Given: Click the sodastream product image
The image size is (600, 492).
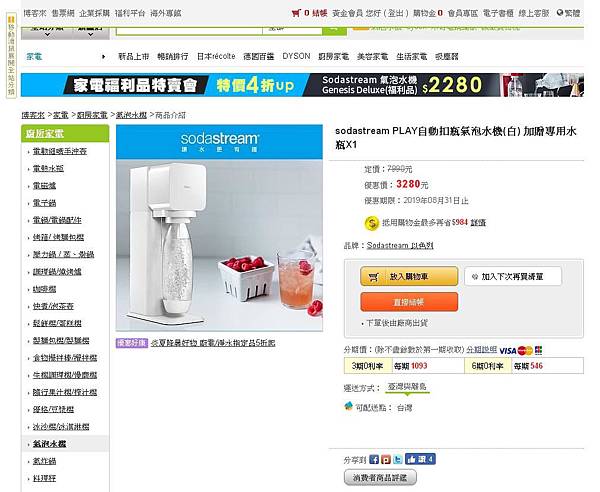Looking at the screenshot, I should pos(219,228).
